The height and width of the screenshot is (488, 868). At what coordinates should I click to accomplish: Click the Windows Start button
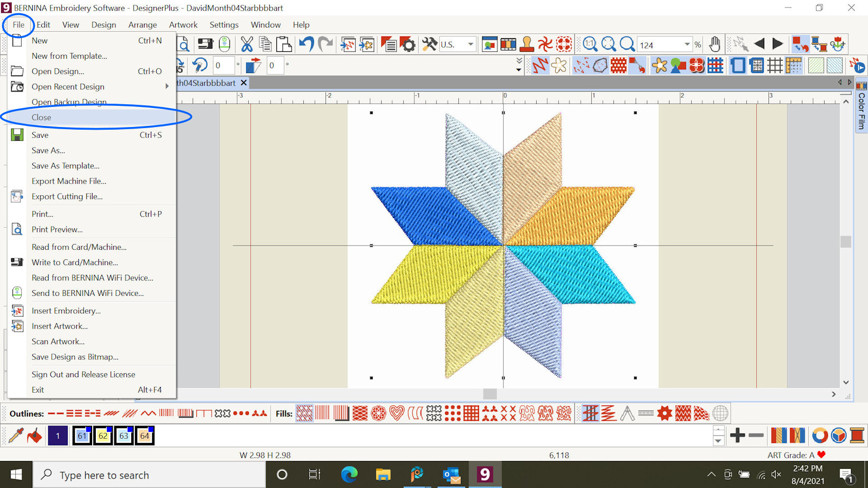(16, 475)
